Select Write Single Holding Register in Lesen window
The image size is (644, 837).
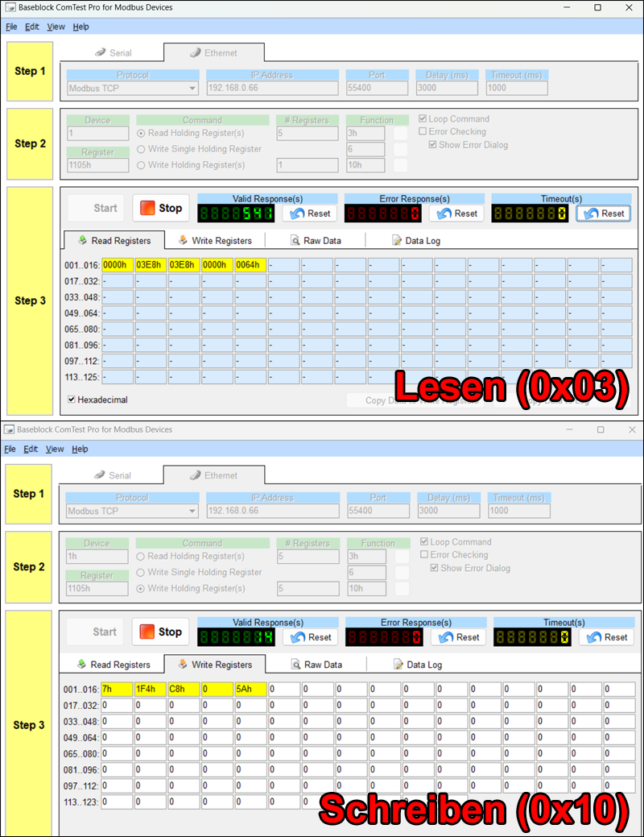(142, 149)
